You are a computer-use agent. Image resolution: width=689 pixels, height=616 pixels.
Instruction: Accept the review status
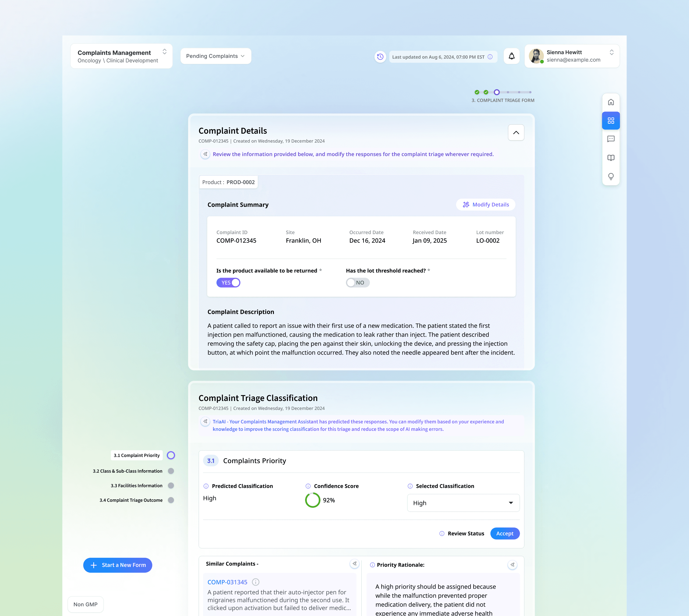click(x=505, y=534)
